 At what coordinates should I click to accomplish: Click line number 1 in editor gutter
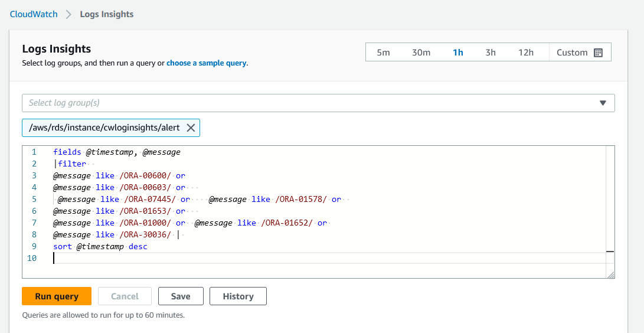click(34, 152)
